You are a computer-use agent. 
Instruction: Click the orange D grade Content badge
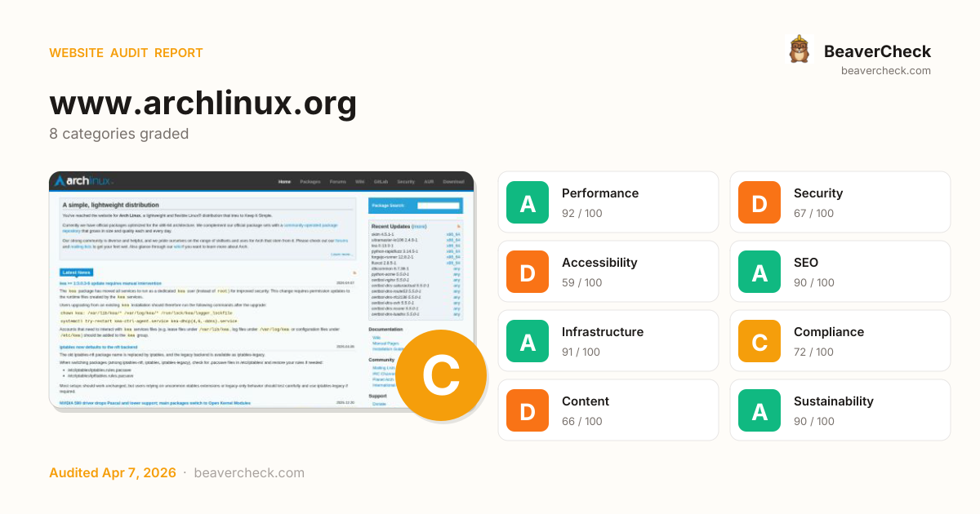pos(528,410)
